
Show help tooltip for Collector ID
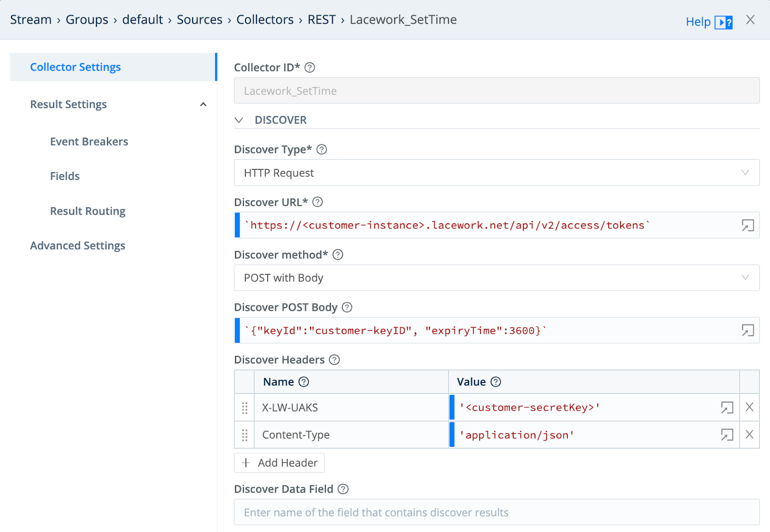coord(310,68)
